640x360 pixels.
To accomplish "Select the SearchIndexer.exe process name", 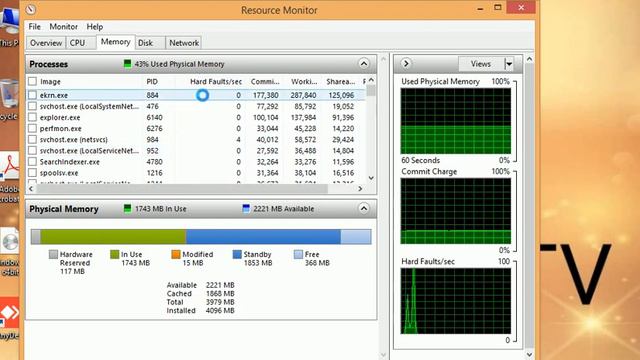I will [x=69, y=162].
